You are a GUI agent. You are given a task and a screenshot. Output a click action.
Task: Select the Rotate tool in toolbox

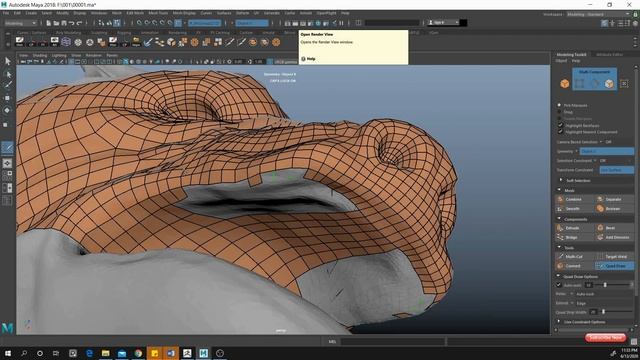coord(7,110)
